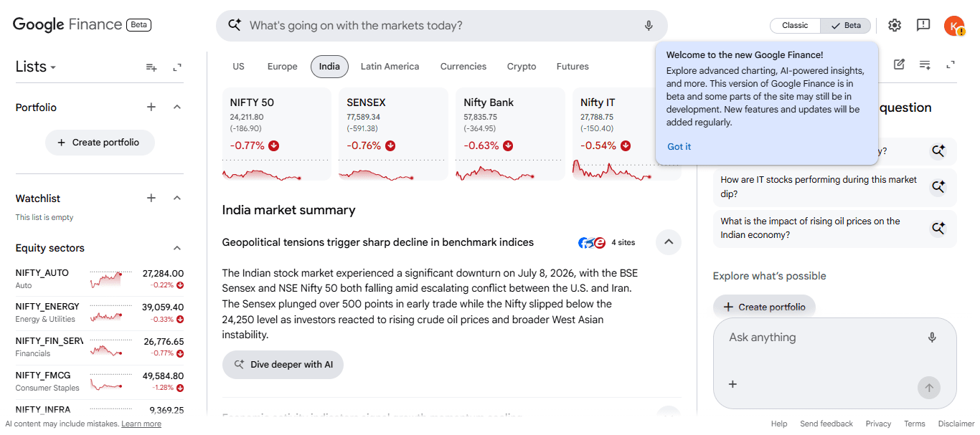Click the news source icons beside 4 sites
The height and width of the screenshot is (435, 980).
[592, 243]
